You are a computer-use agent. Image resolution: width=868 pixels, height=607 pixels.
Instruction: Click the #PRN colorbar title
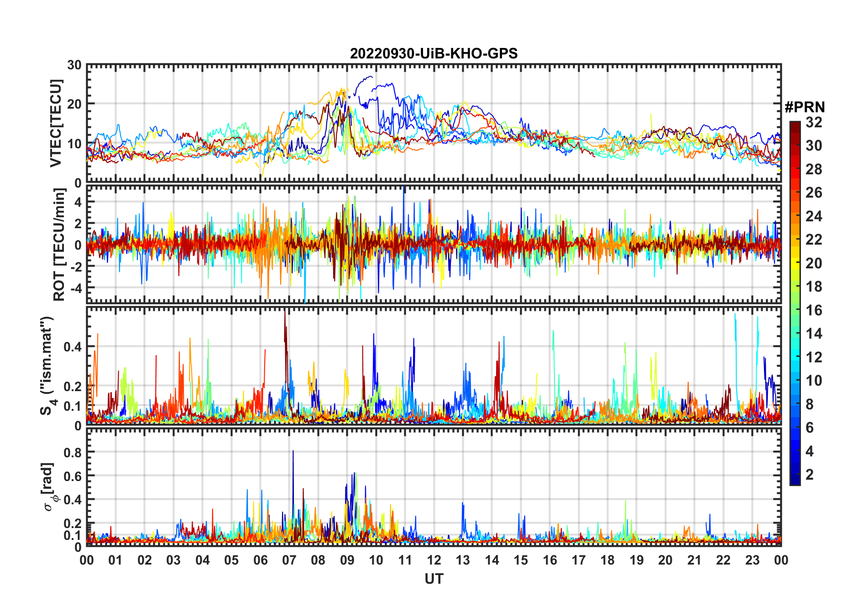805,107
